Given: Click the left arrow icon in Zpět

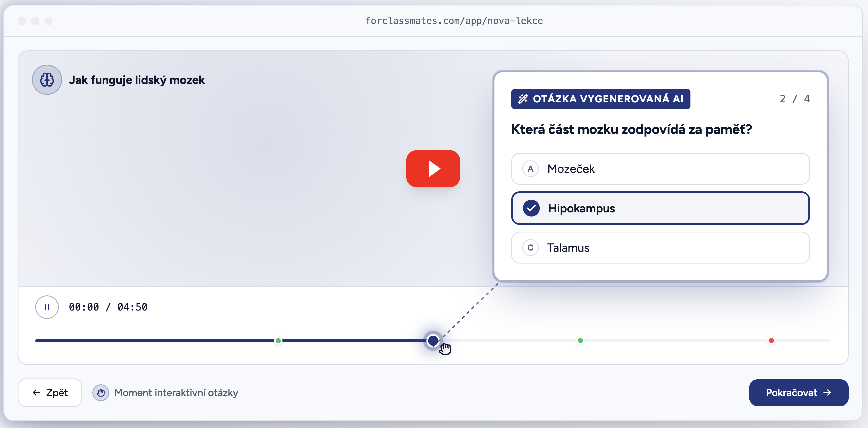Looking at the screenshot, I should click(36, 393).
